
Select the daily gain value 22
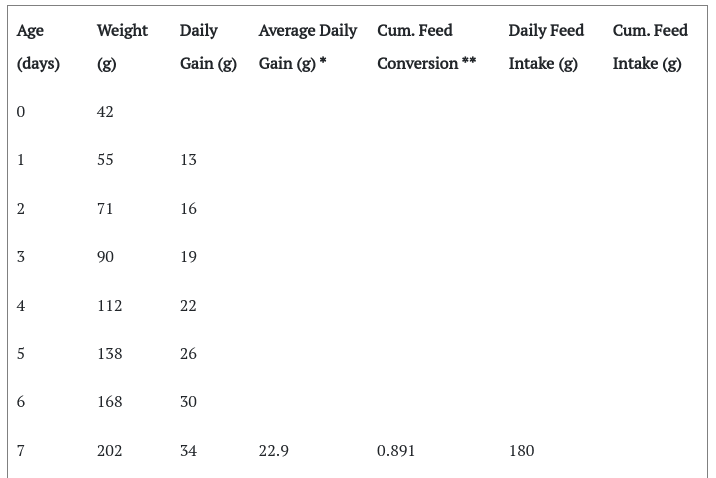(x=188, y=305)
